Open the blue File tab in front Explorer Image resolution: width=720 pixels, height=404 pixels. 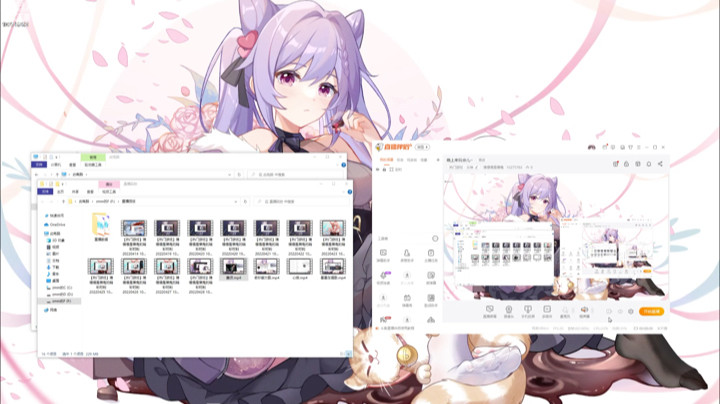(x=45, y=191)
